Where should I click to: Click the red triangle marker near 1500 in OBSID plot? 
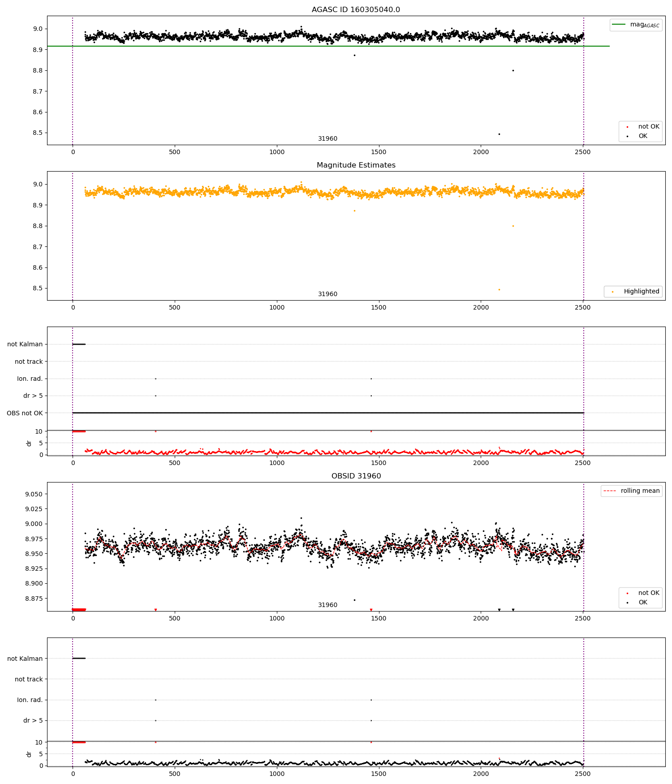[371, 610]
